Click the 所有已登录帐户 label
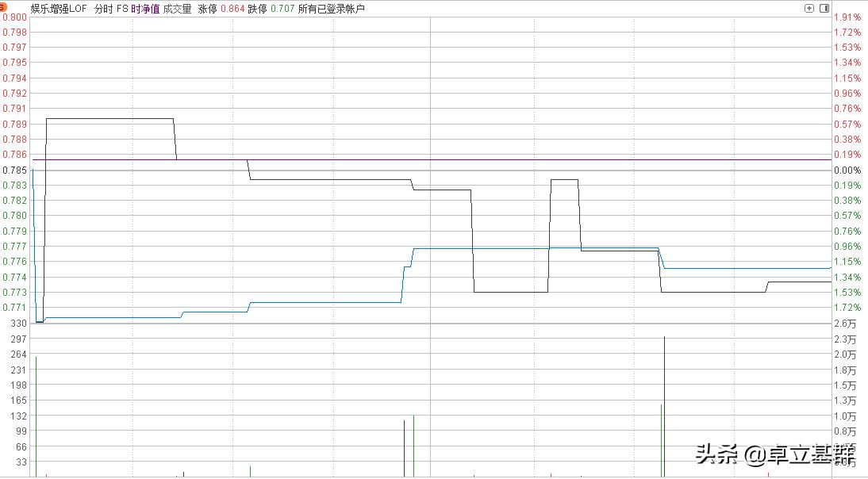This screenshot has height=479, width=868. 331,9
